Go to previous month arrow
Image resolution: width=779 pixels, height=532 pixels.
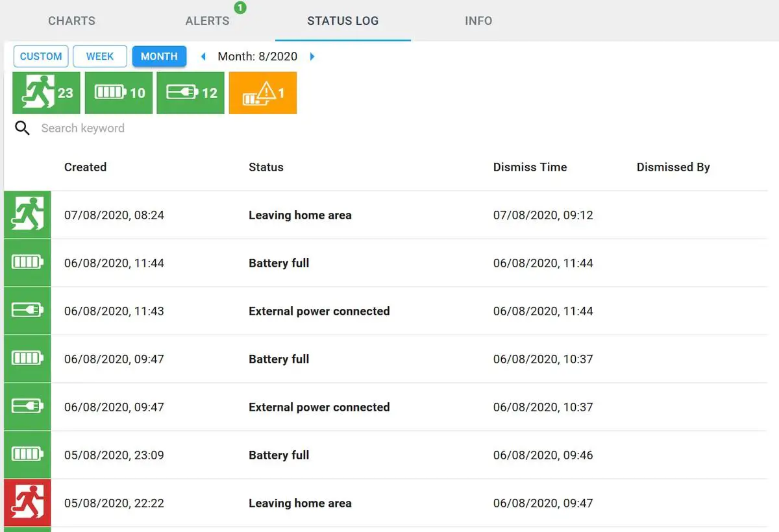coord(203,56)
